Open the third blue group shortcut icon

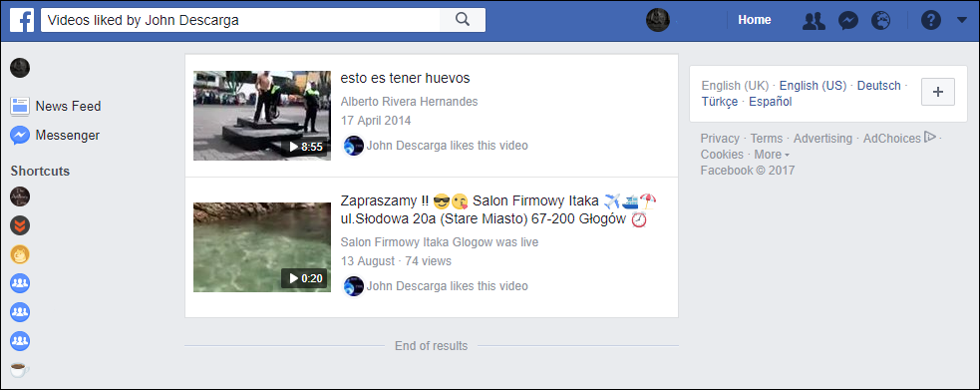tap(20, 340)
